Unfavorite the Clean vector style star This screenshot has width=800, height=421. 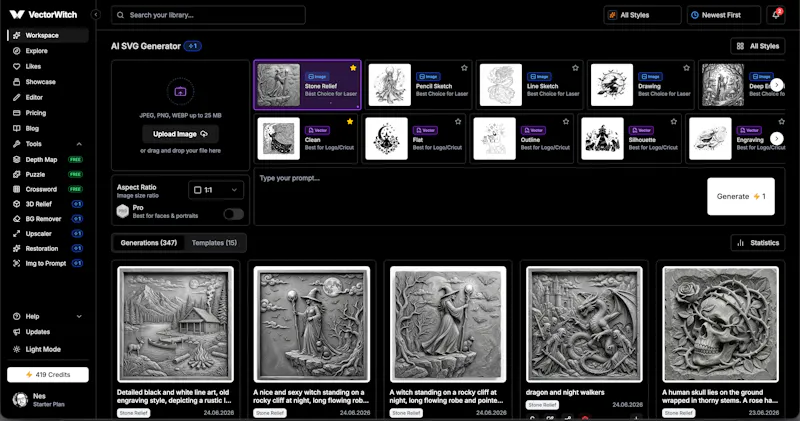[350, 121]
